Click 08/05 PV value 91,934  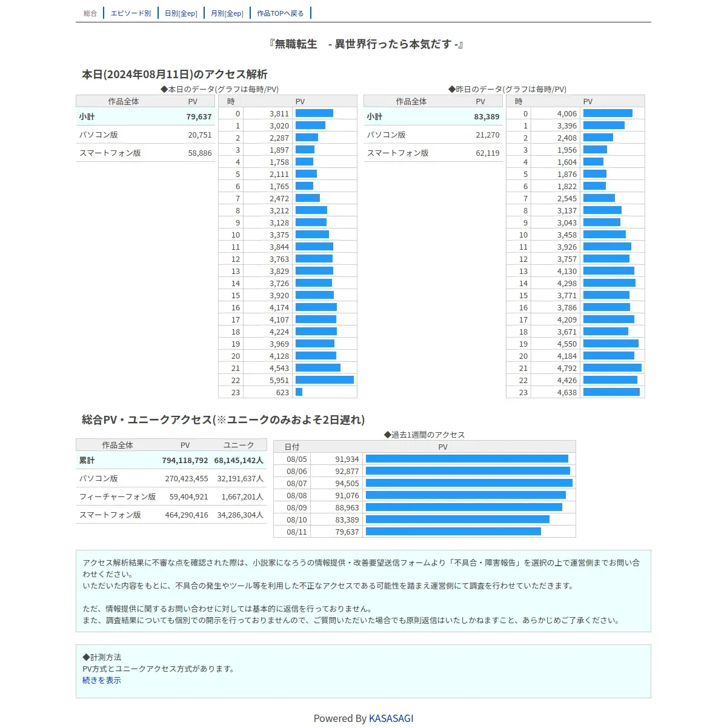(347, 459)
